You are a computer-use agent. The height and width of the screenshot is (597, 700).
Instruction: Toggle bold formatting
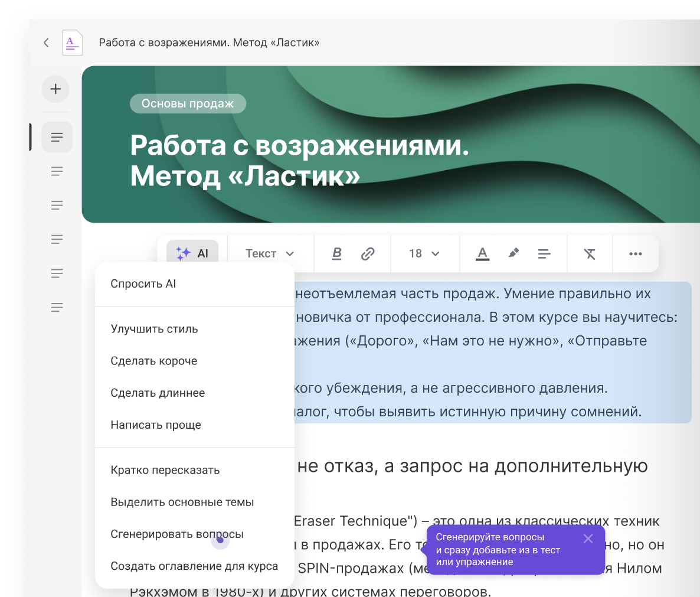tap(337, 254)
